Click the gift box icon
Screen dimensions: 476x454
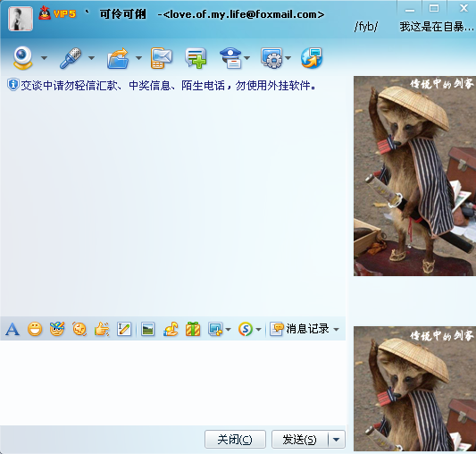tap(193, 329)
